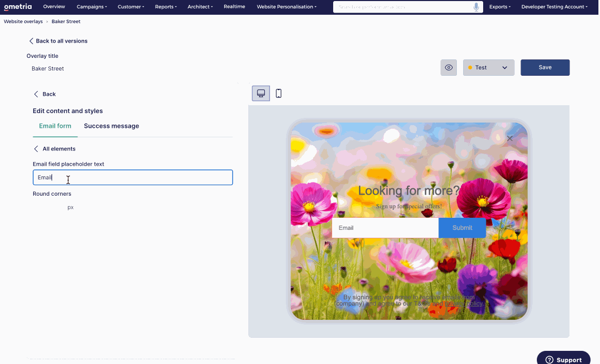Image resolution: width=600 pixels, height=364 pixels.
Task: Toggle the eye preview button
Action: pos(448,68)
